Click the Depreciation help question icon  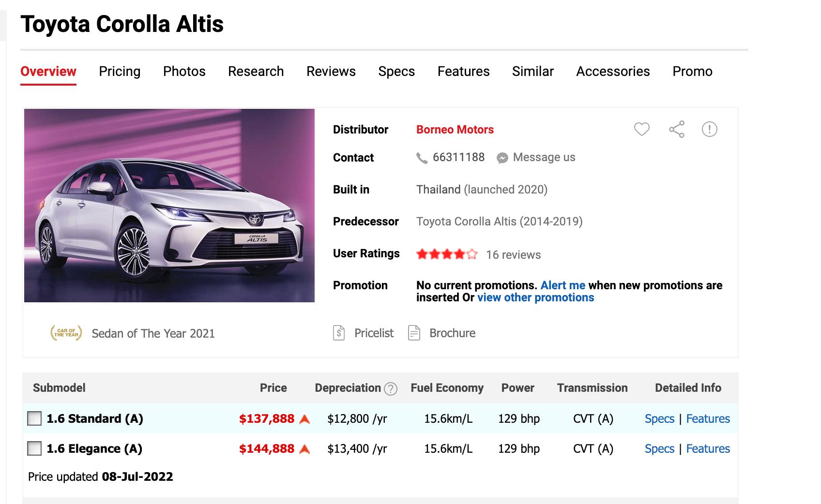390,389
